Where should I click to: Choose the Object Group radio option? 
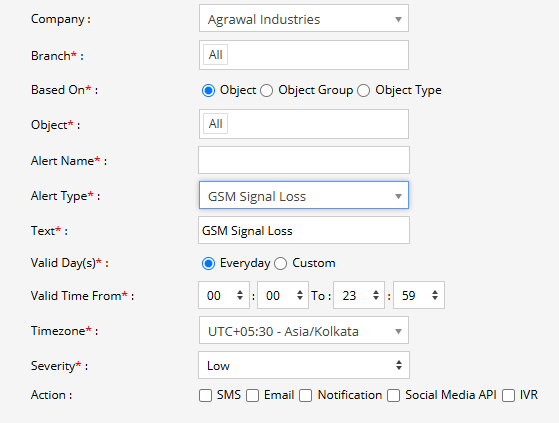coord(267,91)
